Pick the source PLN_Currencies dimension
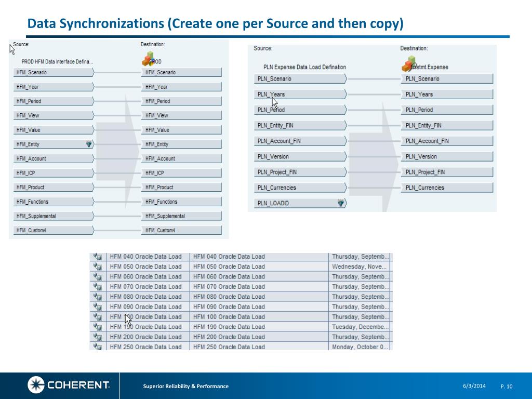Viewport: 532px width, 399px height. tap(300, 188)
